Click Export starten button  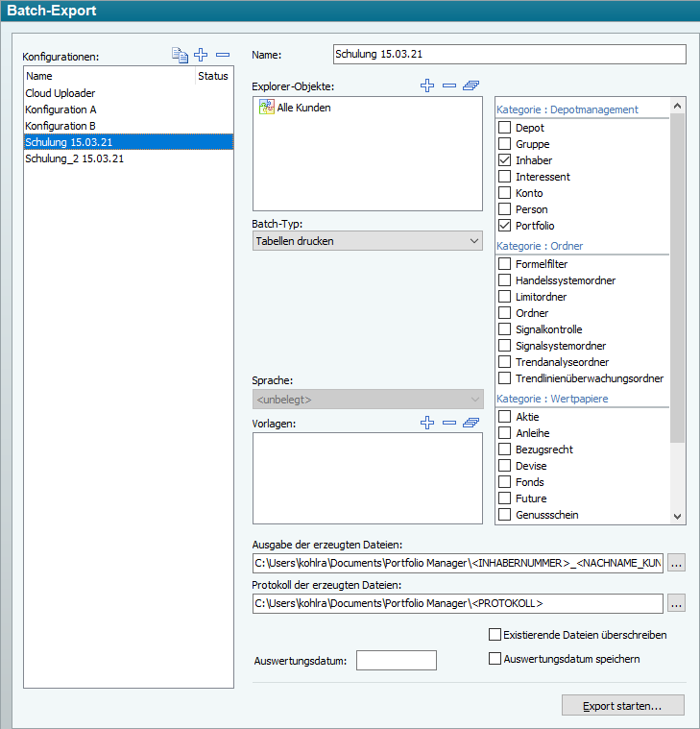(622, 706)
